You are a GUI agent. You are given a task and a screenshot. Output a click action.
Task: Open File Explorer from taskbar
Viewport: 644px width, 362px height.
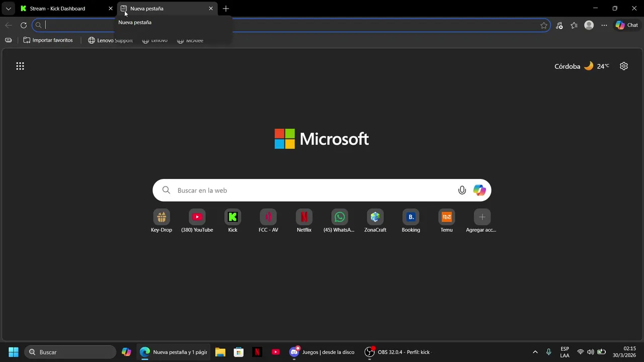click(220, 352)
